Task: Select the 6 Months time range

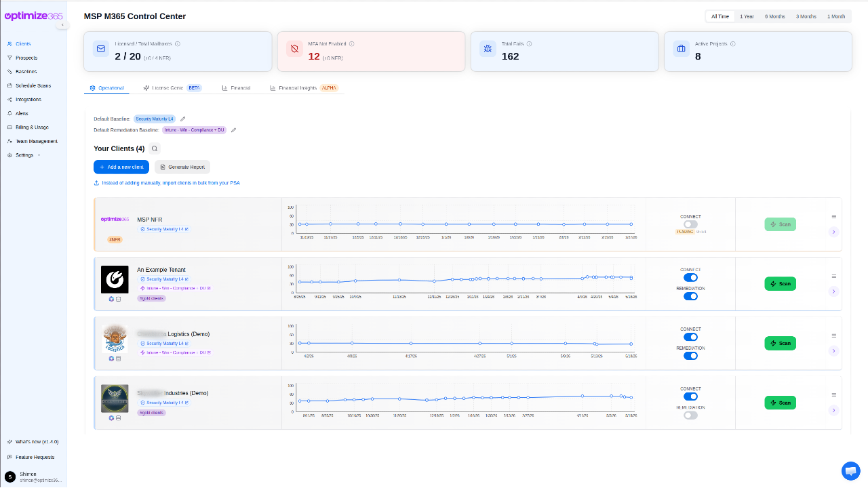Action: point(775,16)
